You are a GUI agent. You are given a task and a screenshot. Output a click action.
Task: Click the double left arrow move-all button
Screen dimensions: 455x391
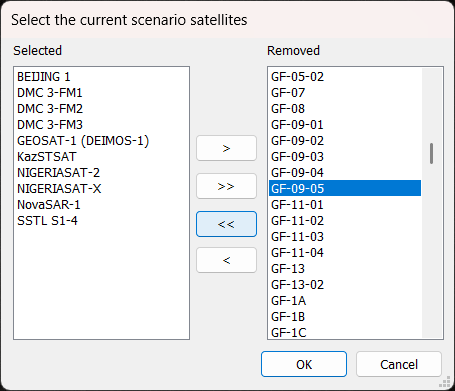tap(226, 224)
